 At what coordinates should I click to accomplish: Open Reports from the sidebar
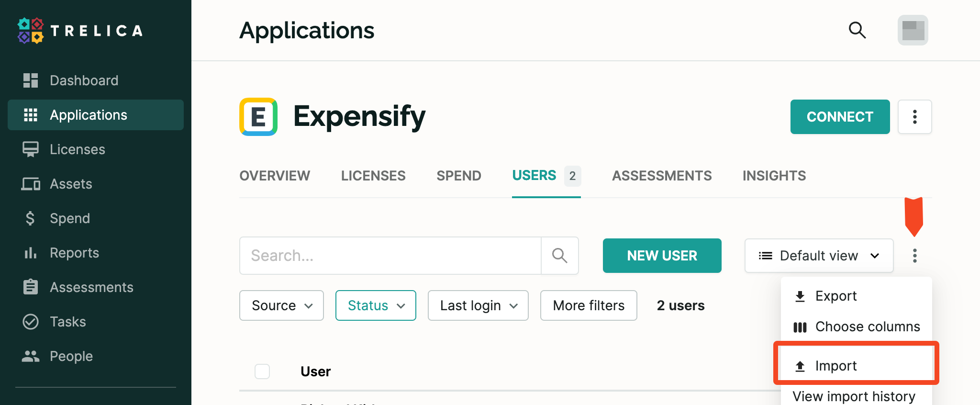pos(96,253)
